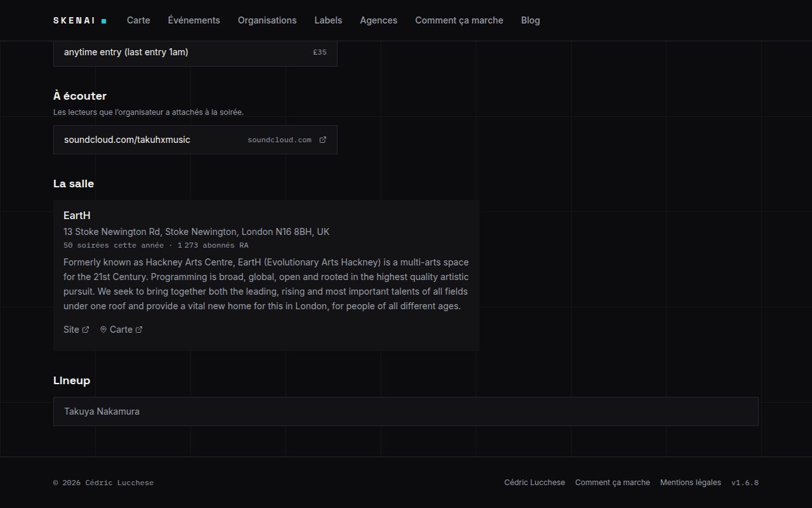This screenshot has width=812, height=508.
Task: Click external link icon next to Site
Action: tap(86, 330)
